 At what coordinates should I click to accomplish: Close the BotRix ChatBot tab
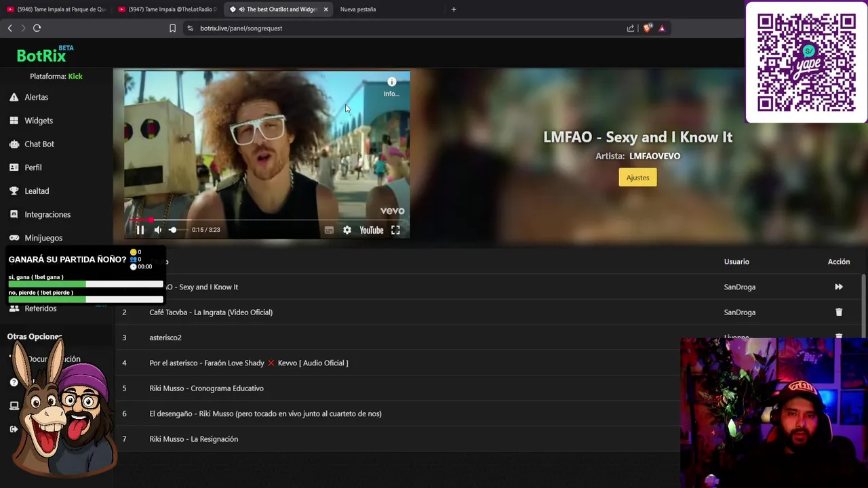coord(325,9)
